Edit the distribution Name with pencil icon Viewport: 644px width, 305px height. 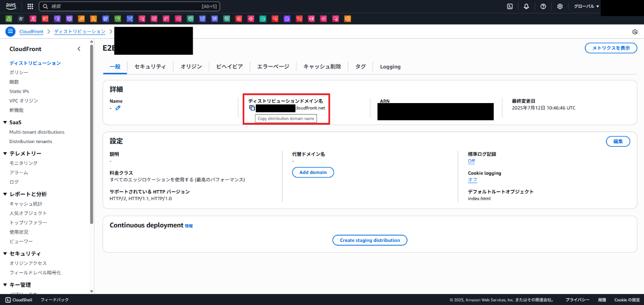pos(118,108)
